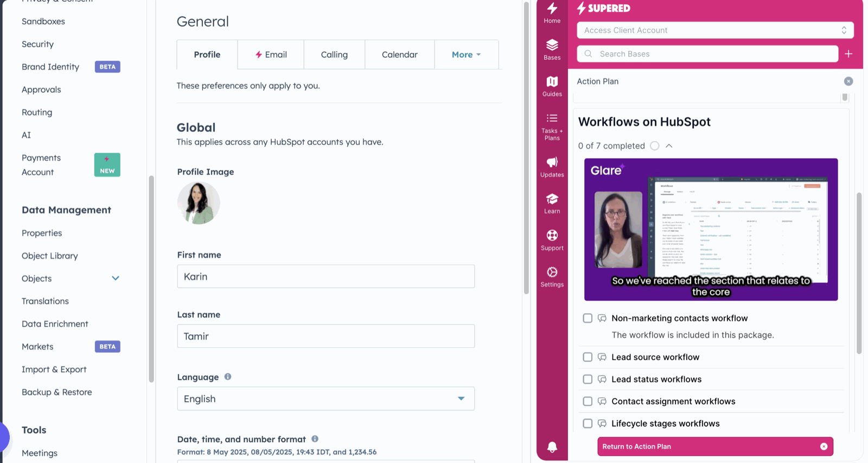Open comments for Lifecycle stages workflows
The image size is (868, 463).
point(602,423)
